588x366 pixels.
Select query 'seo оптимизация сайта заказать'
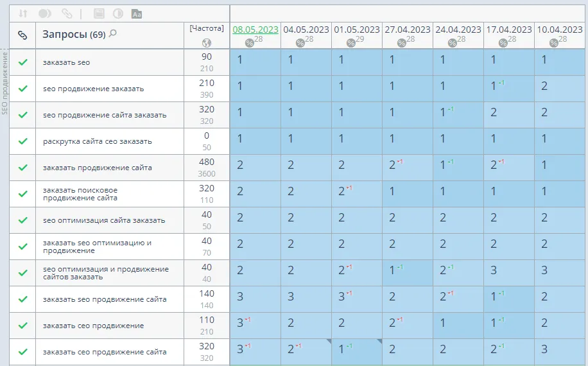pos(104,220)
